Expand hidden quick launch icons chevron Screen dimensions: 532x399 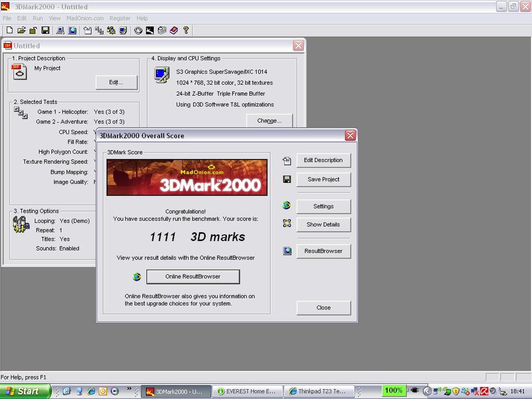click(129, 388)
